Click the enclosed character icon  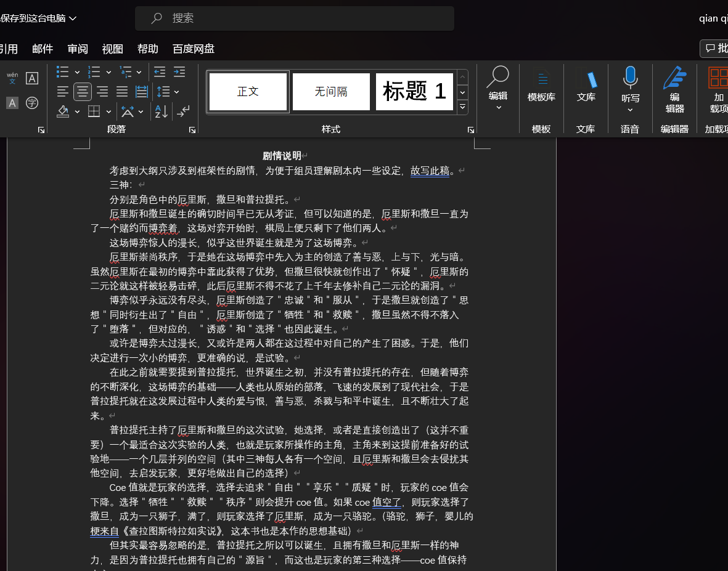(32, 102)
